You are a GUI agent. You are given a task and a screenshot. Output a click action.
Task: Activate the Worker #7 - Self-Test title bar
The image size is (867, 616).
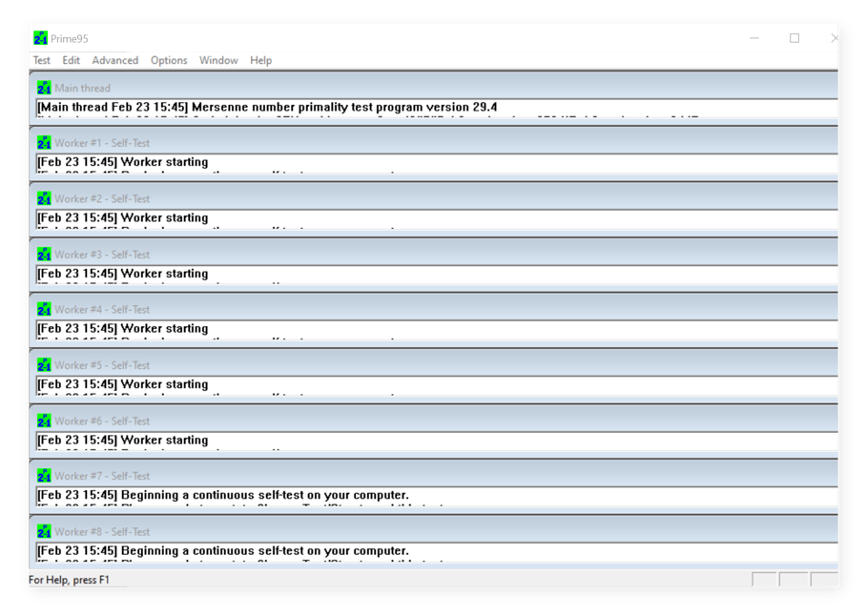pos(382,476)
